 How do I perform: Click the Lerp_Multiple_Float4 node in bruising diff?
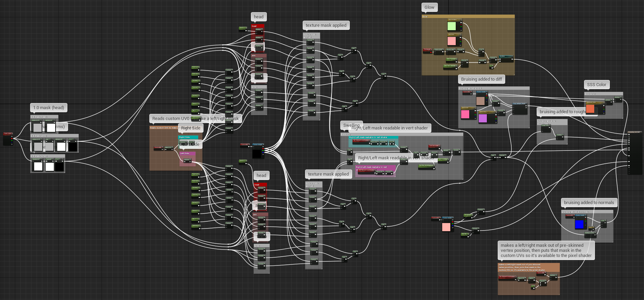(x=519, y=104)
